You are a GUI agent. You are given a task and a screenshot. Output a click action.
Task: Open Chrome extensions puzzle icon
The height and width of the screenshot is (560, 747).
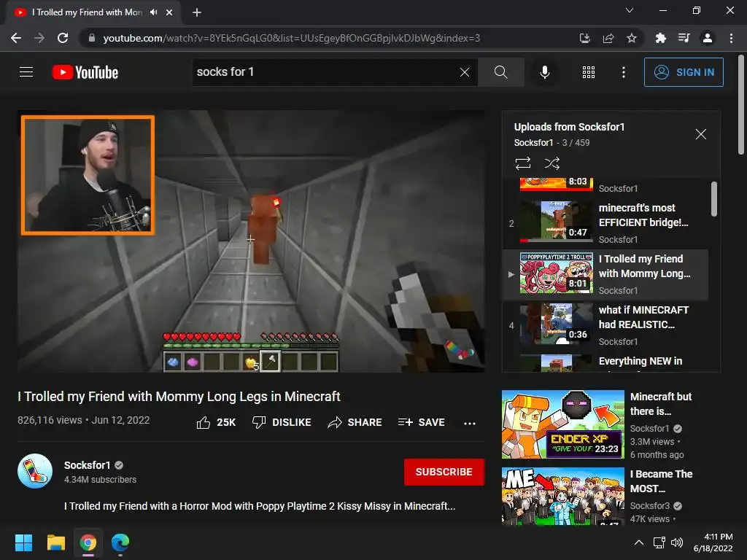click(x=660, y=38)
